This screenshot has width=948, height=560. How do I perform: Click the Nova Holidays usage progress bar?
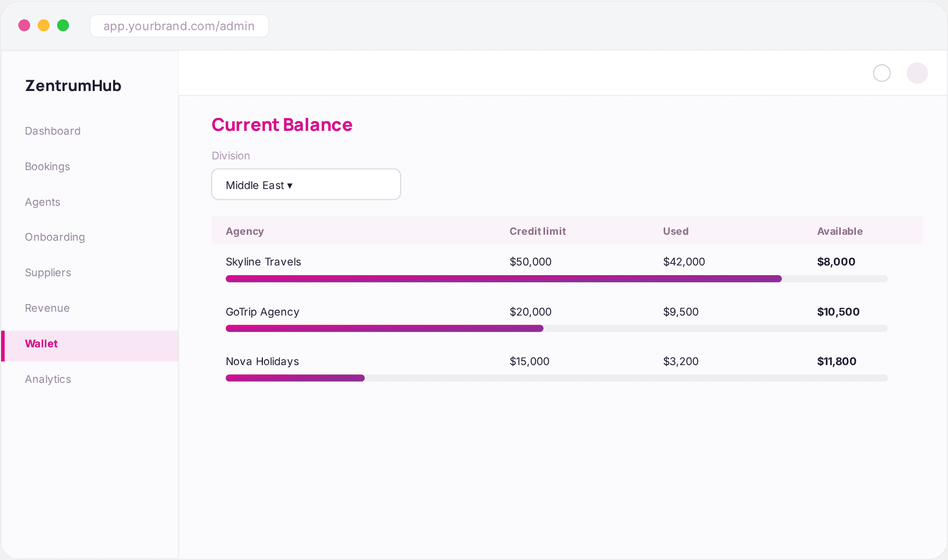tap(556, 378)
